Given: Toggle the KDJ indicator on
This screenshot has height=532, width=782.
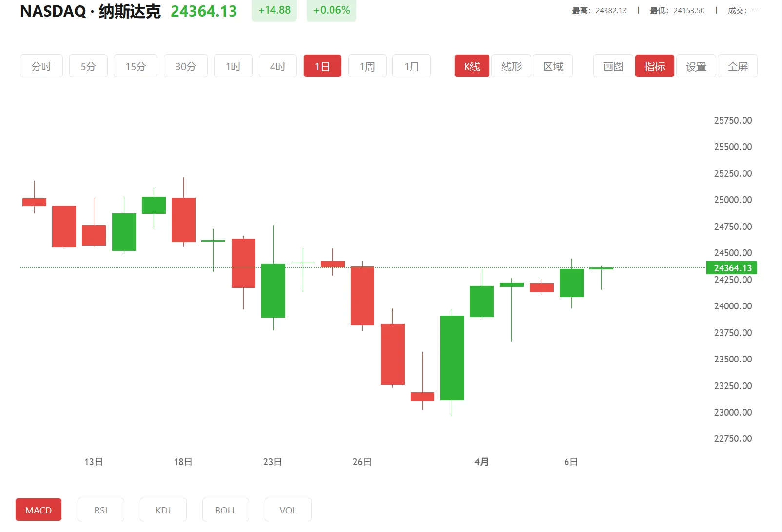Looking at the screenshot, I should click(x=163, y=510).
